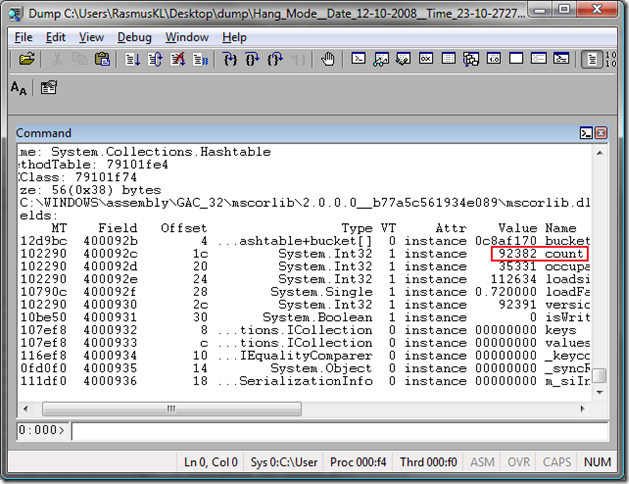Click the 'Thrd 000:f0' status entry
The height and width of the screenshot is (484, 629).
pyautogui.click(x=428, y=462)
